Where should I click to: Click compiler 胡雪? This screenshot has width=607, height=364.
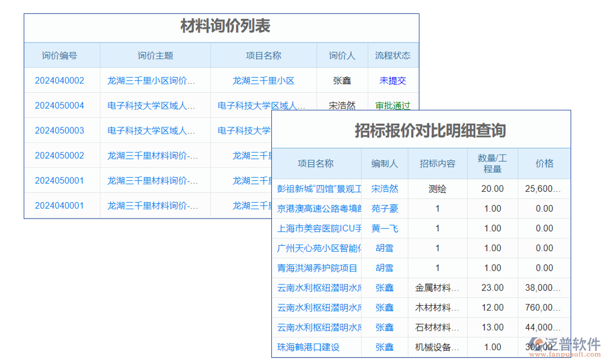click(x=385, y=248)
